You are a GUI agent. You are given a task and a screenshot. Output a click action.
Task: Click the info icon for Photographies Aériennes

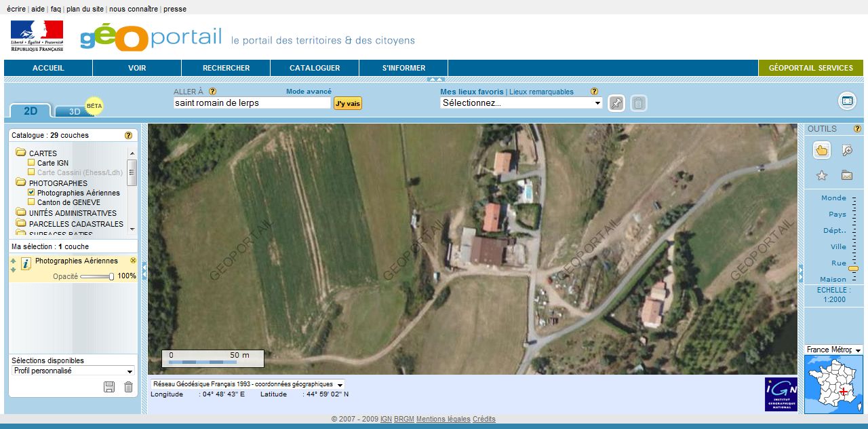pos(26,264)
